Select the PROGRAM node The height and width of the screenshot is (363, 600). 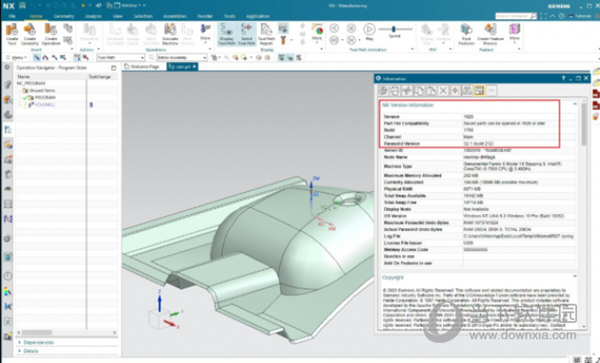coord(45,98)
